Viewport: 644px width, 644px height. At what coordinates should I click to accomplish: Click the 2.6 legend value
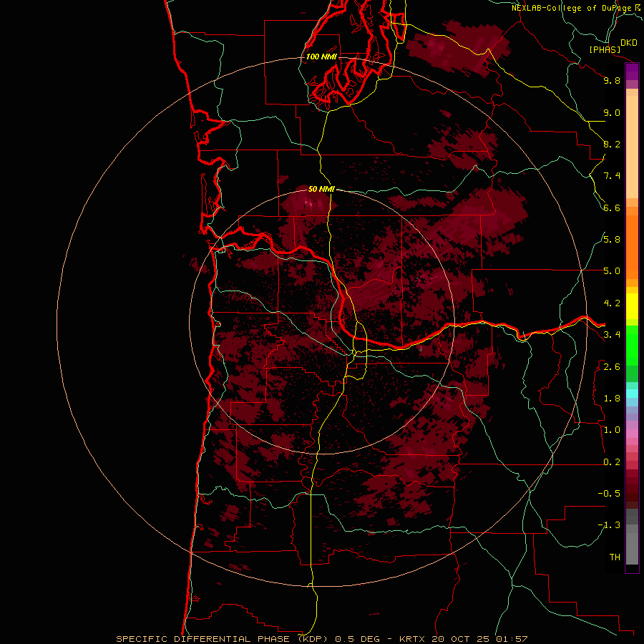(612, 367)
